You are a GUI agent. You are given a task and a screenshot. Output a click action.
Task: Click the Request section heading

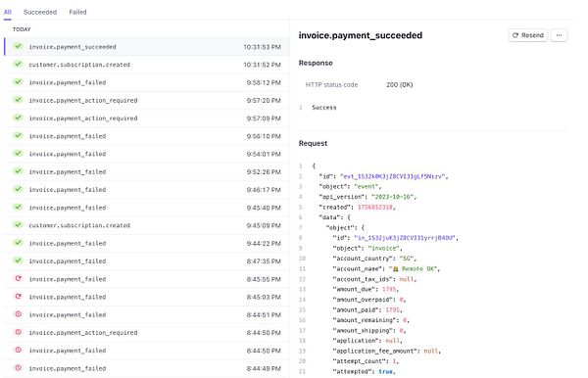point(313,143)
